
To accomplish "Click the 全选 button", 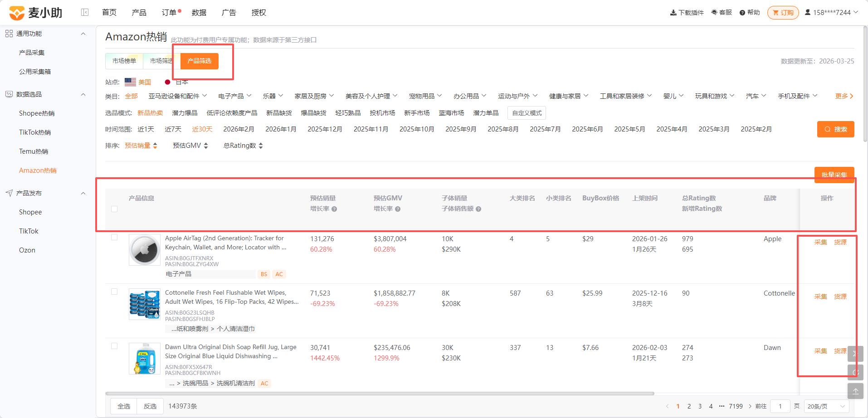I will (x=124, y=406).
